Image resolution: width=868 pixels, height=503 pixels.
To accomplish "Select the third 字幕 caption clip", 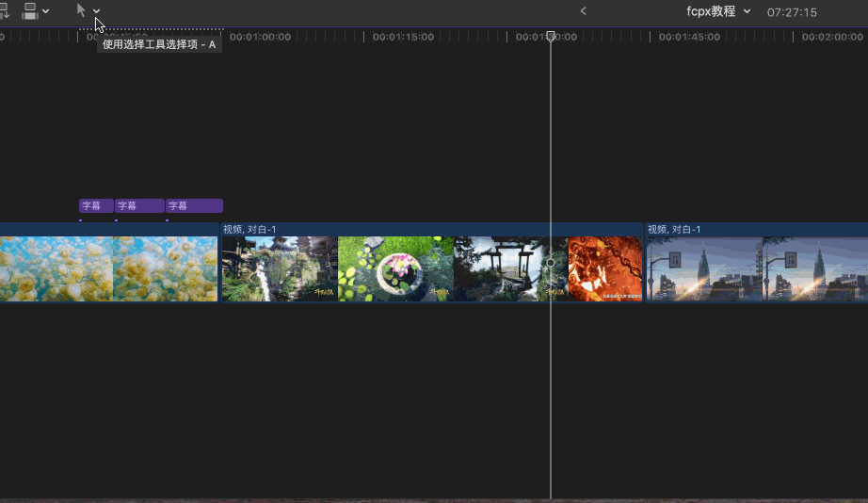I will click(x=194, y=205).
